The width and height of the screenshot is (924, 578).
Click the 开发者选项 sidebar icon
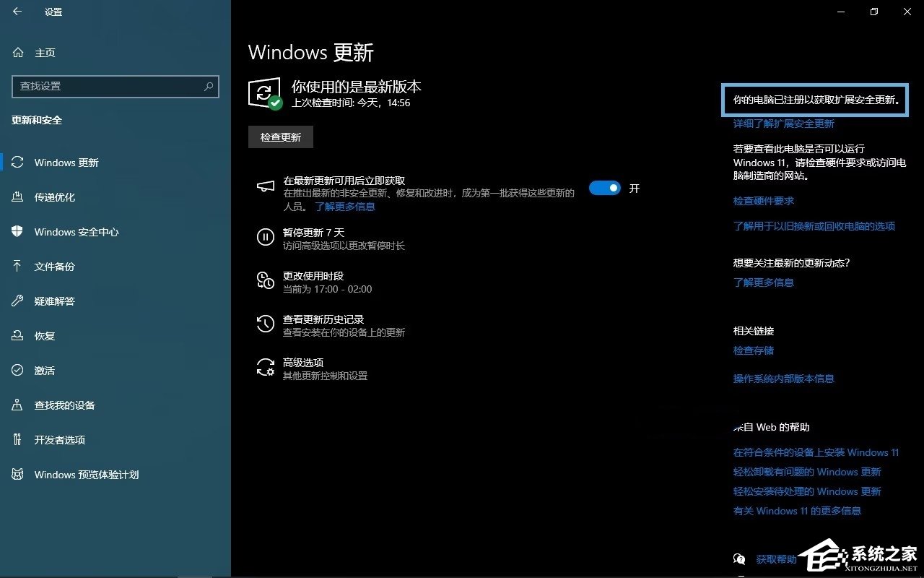(17, 440)
